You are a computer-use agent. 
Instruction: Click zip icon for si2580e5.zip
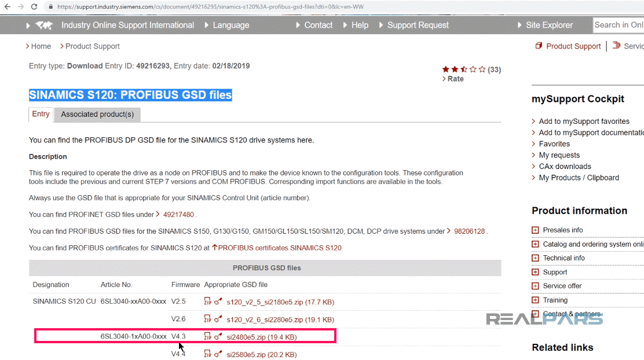tap(207, 354)
